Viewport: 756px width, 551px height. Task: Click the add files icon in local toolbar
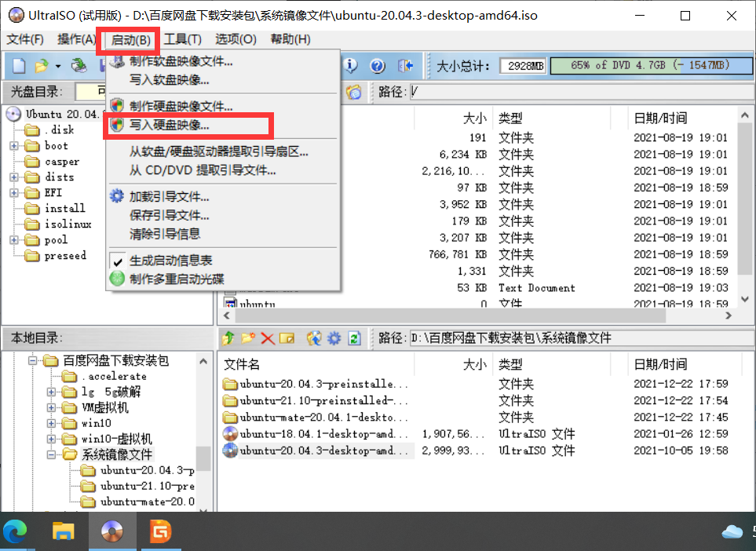click(x=314, y=338)
